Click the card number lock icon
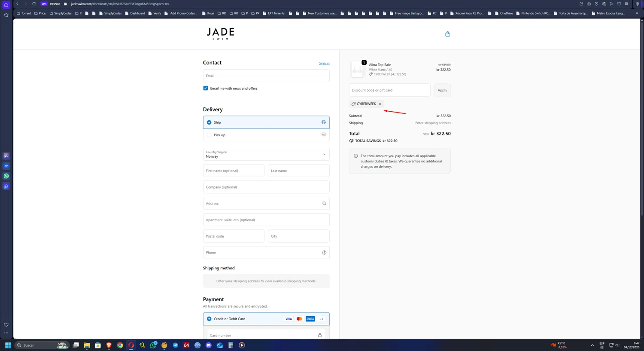644x351 pixels. point(320,335)
